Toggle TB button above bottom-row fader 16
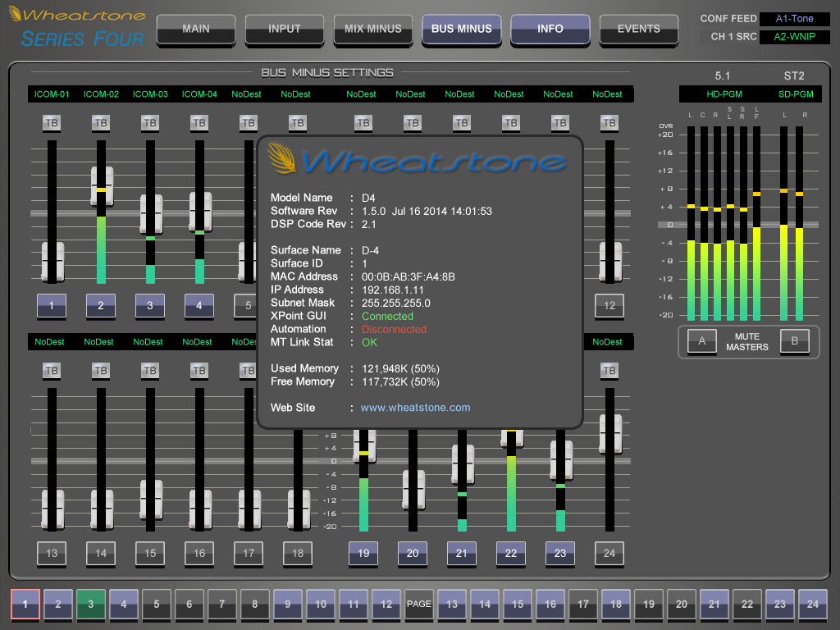 [x=199, y=371]
